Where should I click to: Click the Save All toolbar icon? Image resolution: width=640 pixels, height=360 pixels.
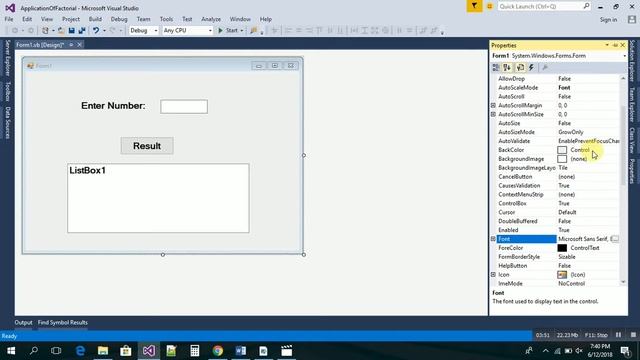pos(82,31)
